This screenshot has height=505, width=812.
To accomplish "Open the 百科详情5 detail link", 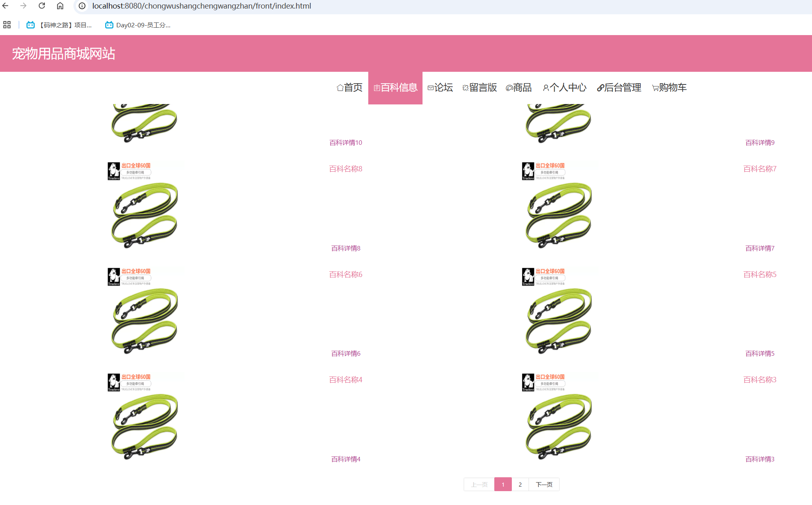I will pos(759,353).
